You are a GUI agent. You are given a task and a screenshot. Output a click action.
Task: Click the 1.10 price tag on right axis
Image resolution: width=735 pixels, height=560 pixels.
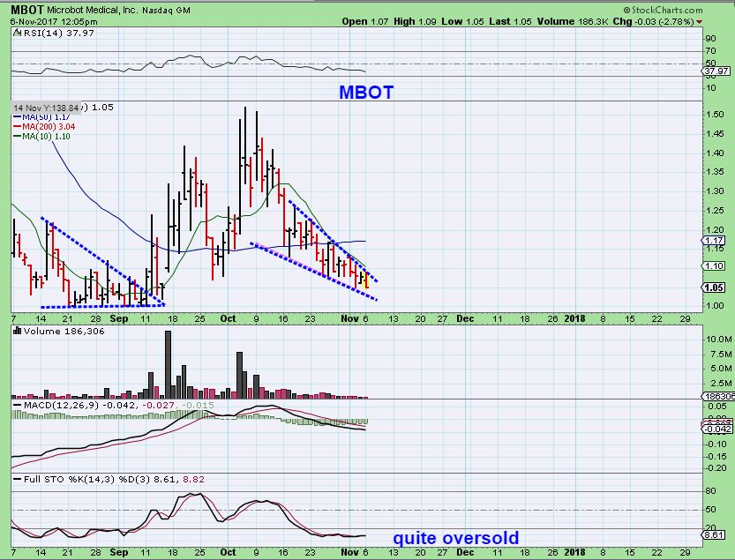[x=715, y=266]
